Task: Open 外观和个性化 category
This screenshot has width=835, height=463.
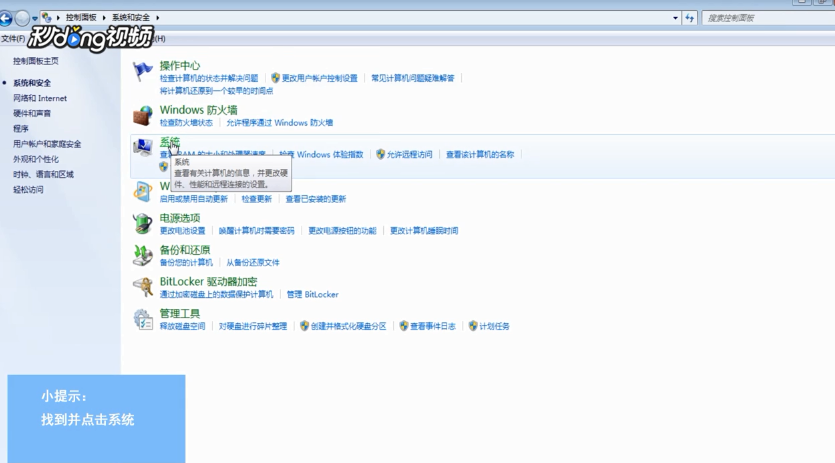Action: tap(36, 159)
